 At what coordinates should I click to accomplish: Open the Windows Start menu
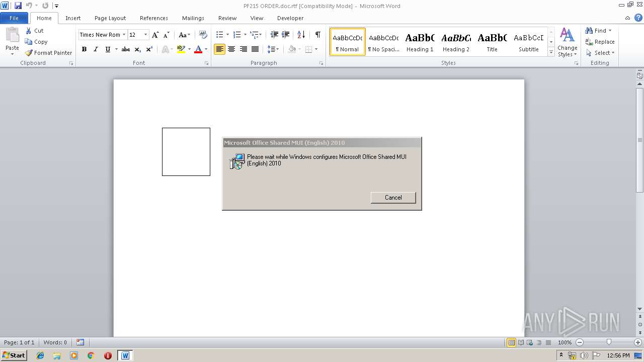14,355
